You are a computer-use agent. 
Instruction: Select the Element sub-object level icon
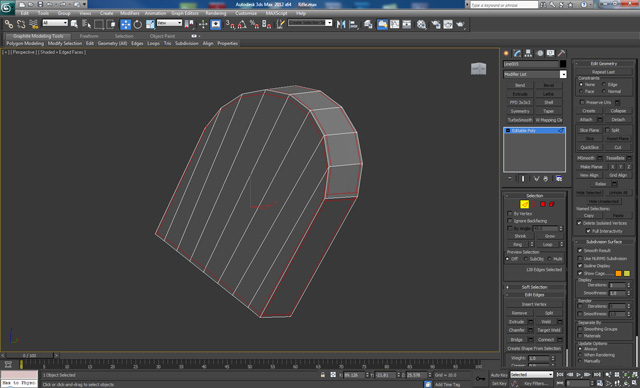[x=552, y=204]
